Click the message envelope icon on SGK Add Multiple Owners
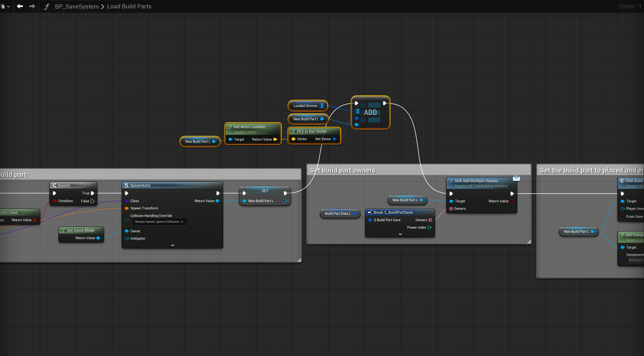 click(516, 178)
